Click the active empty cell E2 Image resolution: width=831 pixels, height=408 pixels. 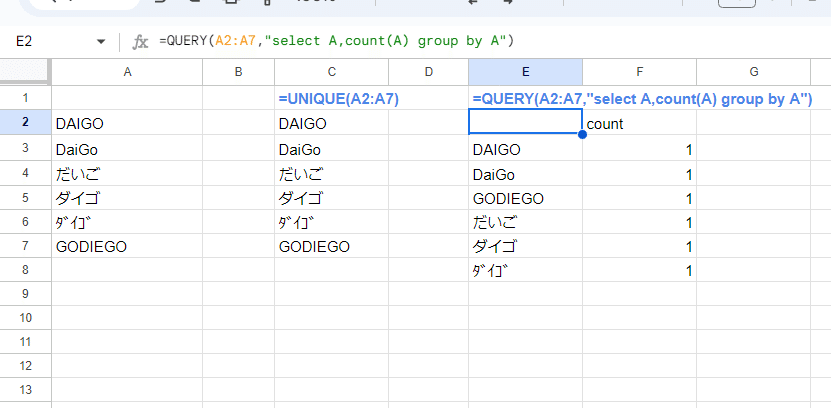coord(525,122)
